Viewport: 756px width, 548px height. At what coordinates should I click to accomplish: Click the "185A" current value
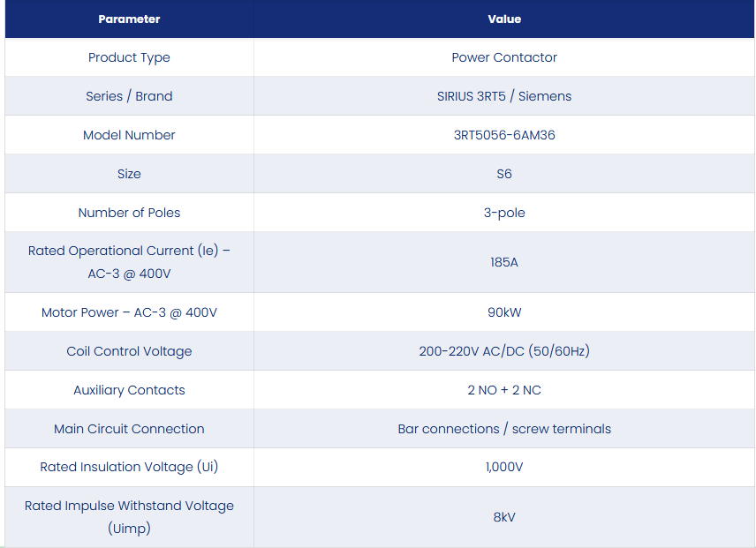(504, 262)
